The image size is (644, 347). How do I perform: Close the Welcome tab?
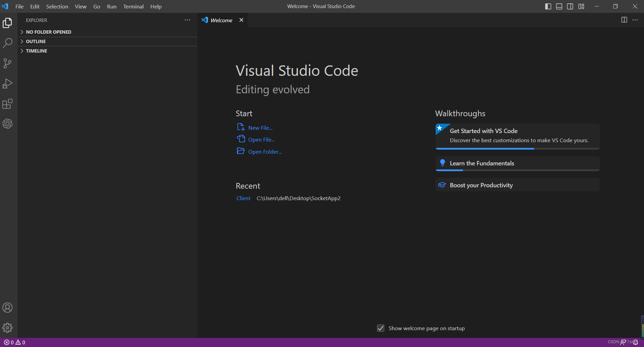(x=241, y=20)
